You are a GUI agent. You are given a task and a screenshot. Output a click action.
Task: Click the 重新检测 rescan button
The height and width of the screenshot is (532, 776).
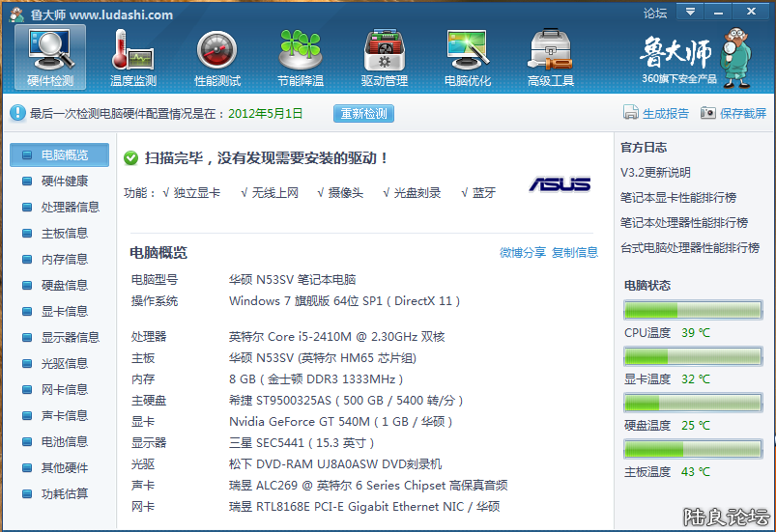(364, 113)
